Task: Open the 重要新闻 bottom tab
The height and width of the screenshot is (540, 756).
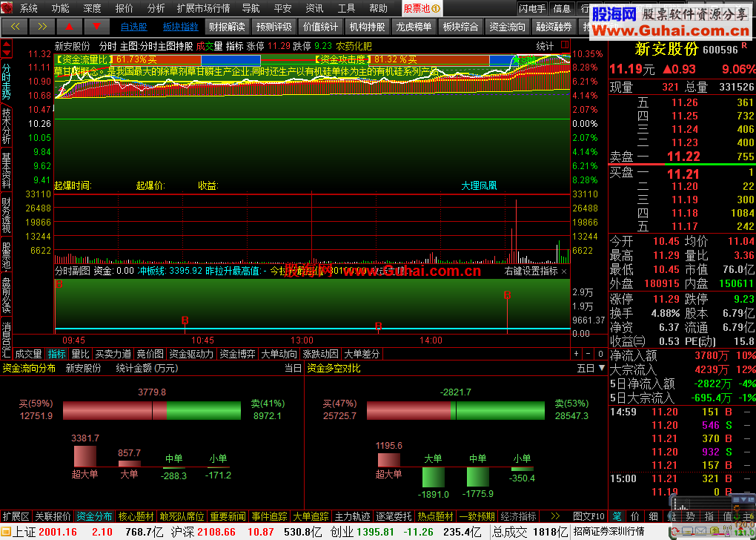Action: click(x=228, y=516)
